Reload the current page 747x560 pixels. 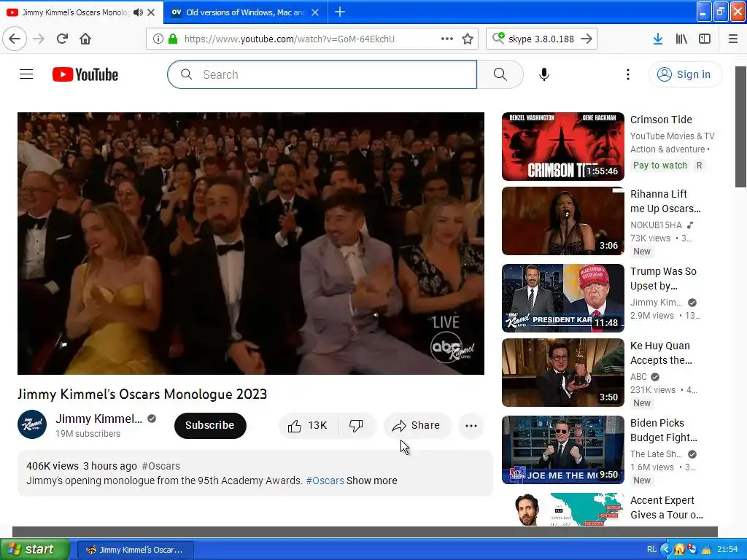point(62,39)
